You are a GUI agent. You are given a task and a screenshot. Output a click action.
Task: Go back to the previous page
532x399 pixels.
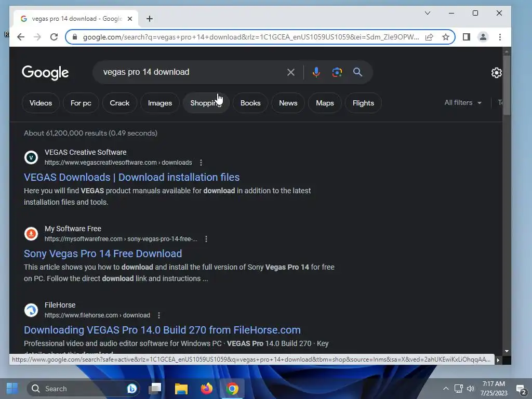click(x=21, y=37)
